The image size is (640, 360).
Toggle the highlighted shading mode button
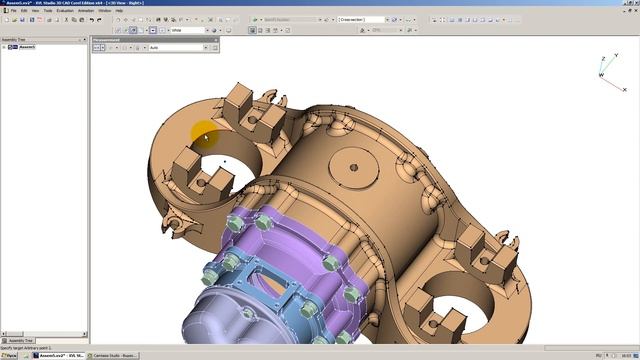[133, 30]
